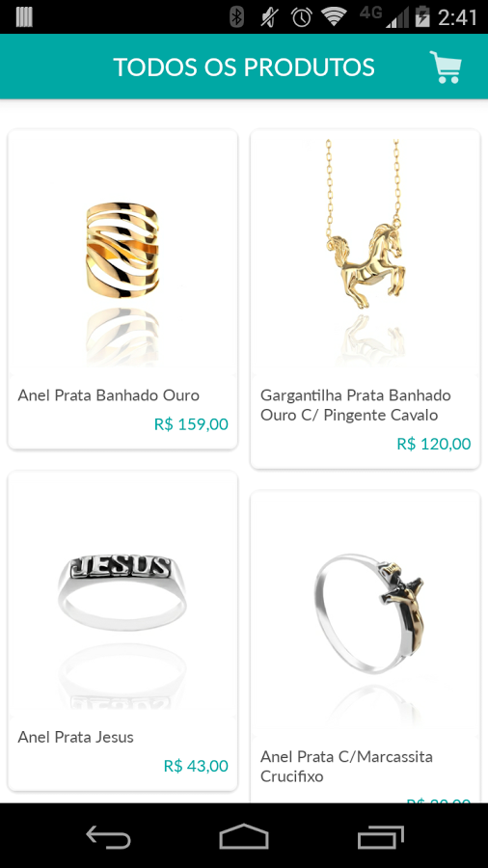
Task: Tap the alarm clock status icon
Action: (302, 17)
